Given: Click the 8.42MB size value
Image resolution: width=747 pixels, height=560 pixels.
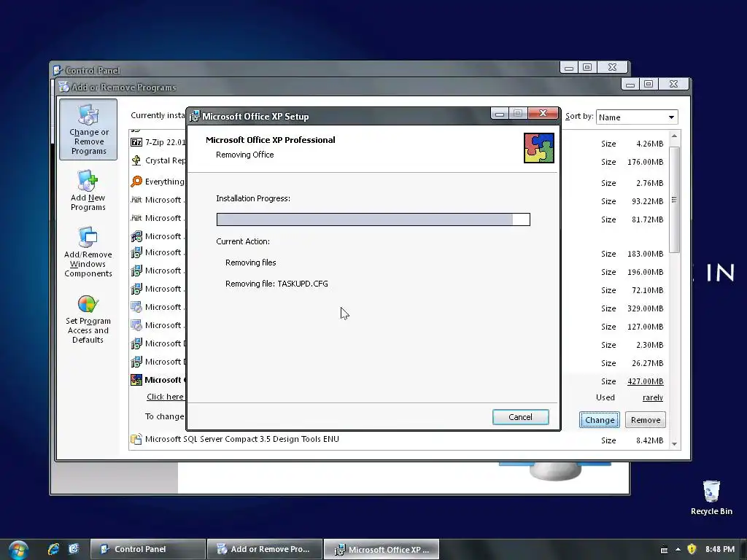Looking at the screenshot, I should point(650,440).
